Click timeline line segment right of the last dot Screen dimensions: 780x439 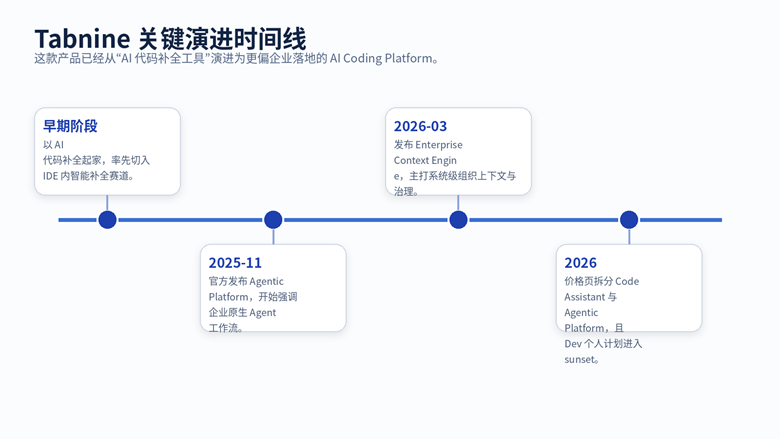tap(682, 220)
